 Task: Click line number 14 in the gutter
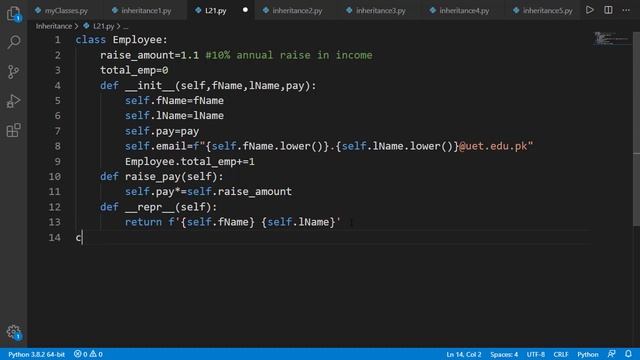click(x=55, y=238)
